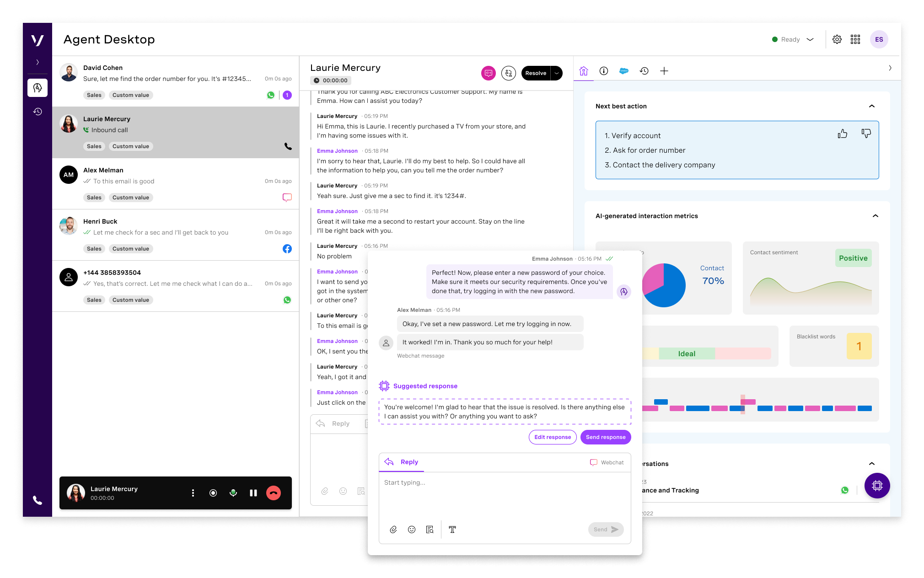Viewport: 924px width, 578px height.
Task: Click the contact sentiment Positive indicator
Action: (854, 257)
